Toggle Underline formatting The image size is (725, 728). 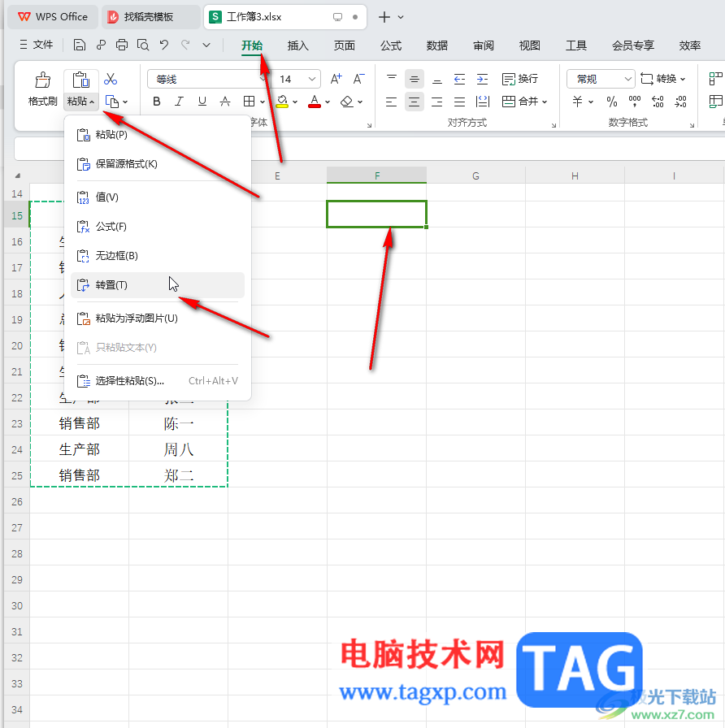(202, 102)
